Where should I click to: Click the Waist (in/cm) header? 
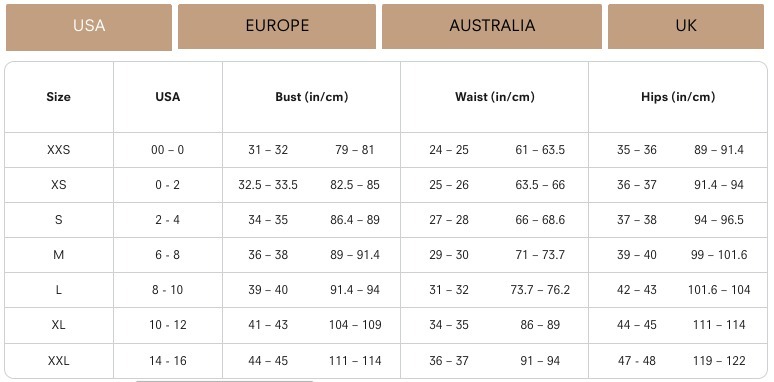[495, 97]
